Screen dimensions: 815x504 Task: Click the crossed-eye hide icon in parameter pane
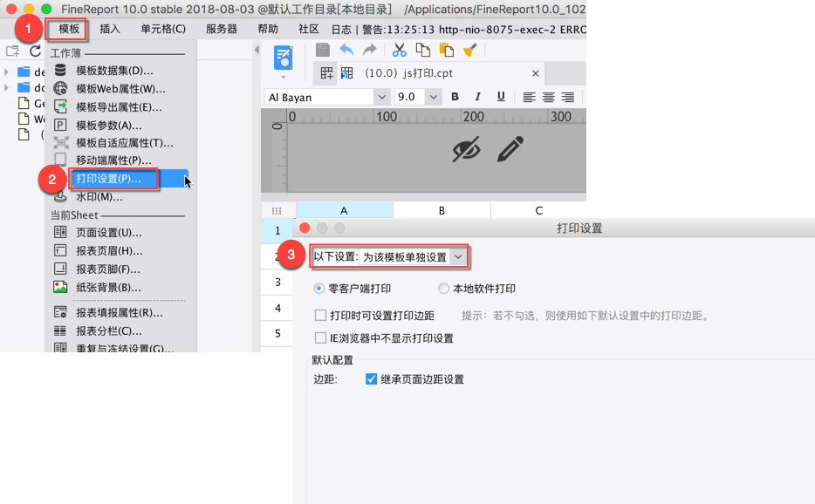click(x=466, y=150)
